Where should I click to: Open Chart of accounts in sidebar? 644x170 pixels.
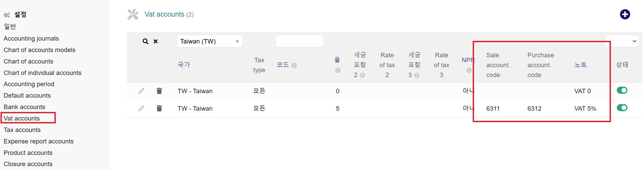coord(28,61)
